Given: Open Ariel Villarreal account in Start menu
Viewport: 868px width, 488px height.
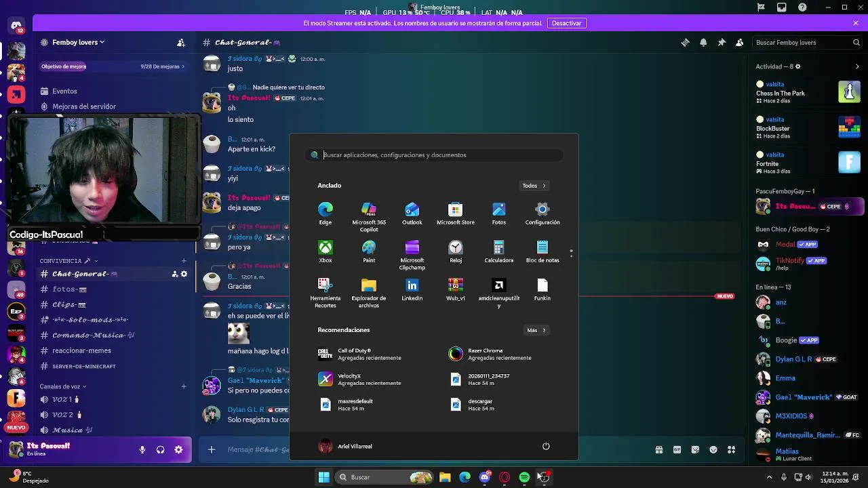Looking at the screenshot, I should 346,446.
